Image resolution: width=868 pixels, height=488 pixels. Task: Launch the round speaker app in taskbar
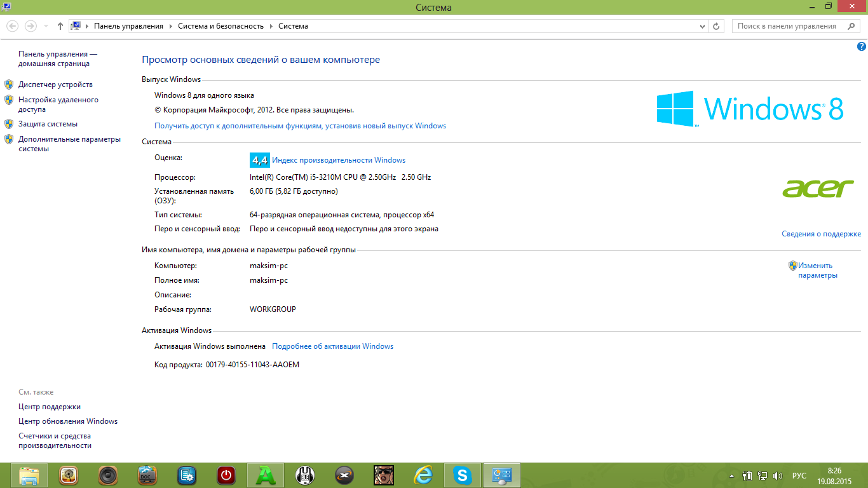tap(108, 475)
